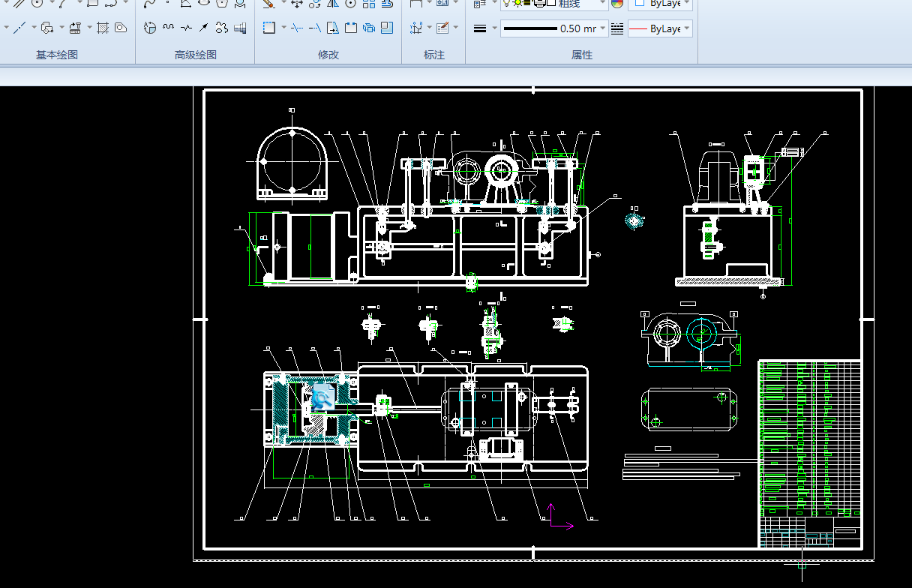Select the revision cloud tool
Image resolution: width=912 pixels, height=588 pixels.
(221, 28)
